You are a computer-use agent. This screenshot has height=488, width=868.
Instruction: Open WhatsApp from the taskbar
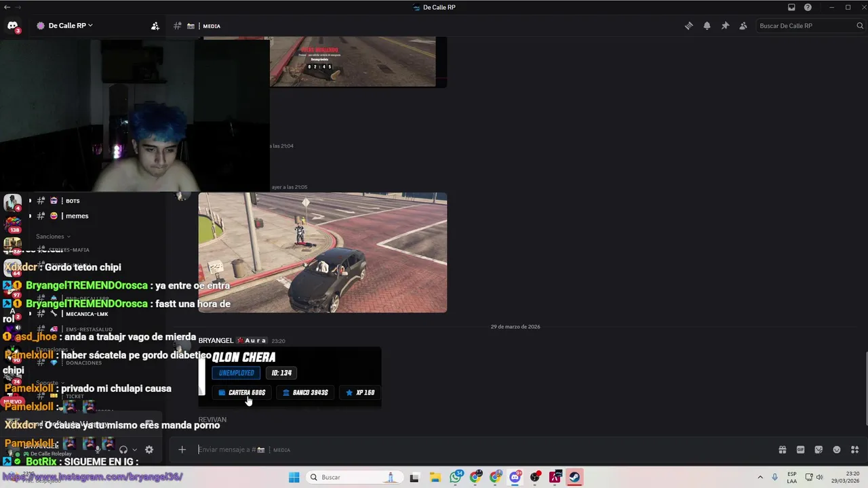point(456,477)
